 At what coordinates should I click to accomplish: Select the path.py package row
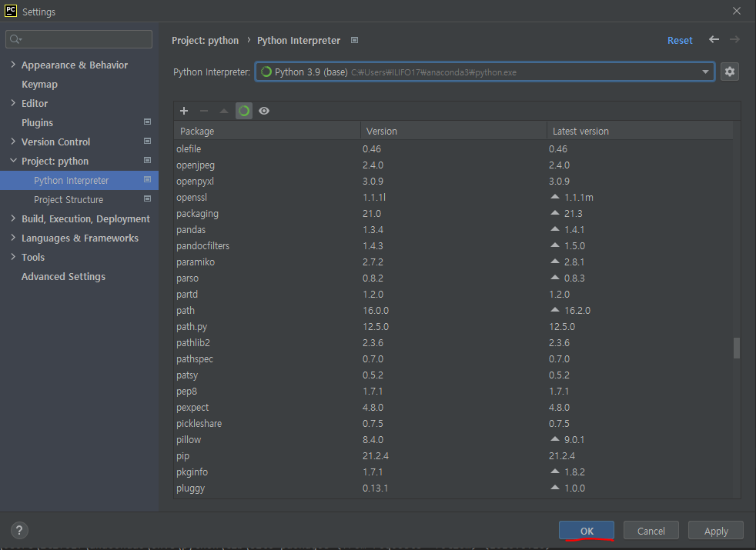(453, 326)
